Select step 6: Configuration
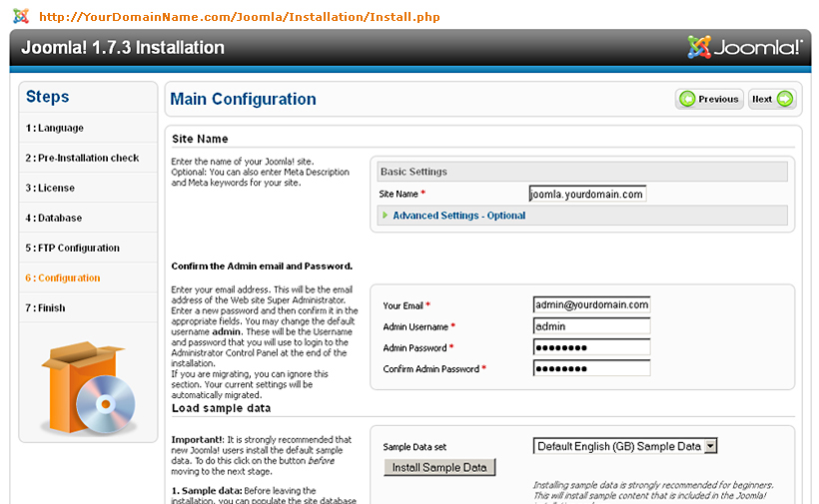 pos(62,278)
